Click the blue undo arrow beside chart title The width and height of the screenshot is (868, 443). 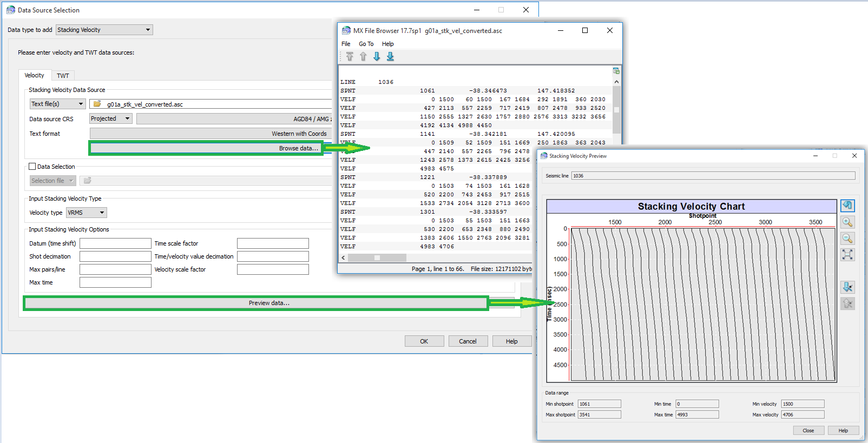(847, 206)
